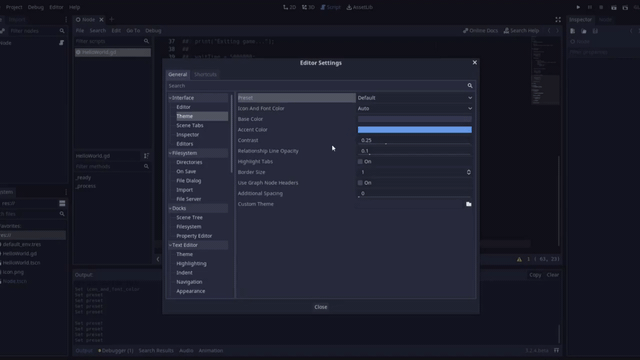Click filter scripts search icon
Image resolution: width=640 pixels, height=360 pixels.
pyautogui.click(x=146, y=41)
